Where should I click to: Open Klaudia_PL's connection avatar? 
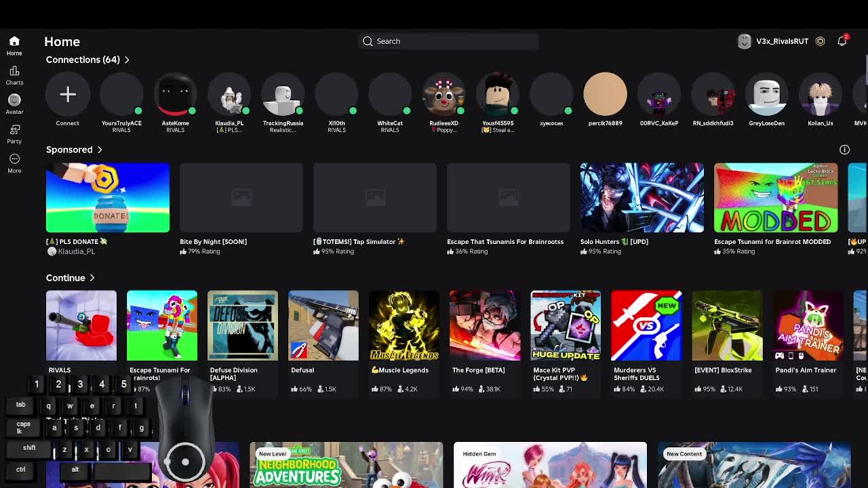tap(229, 94)
